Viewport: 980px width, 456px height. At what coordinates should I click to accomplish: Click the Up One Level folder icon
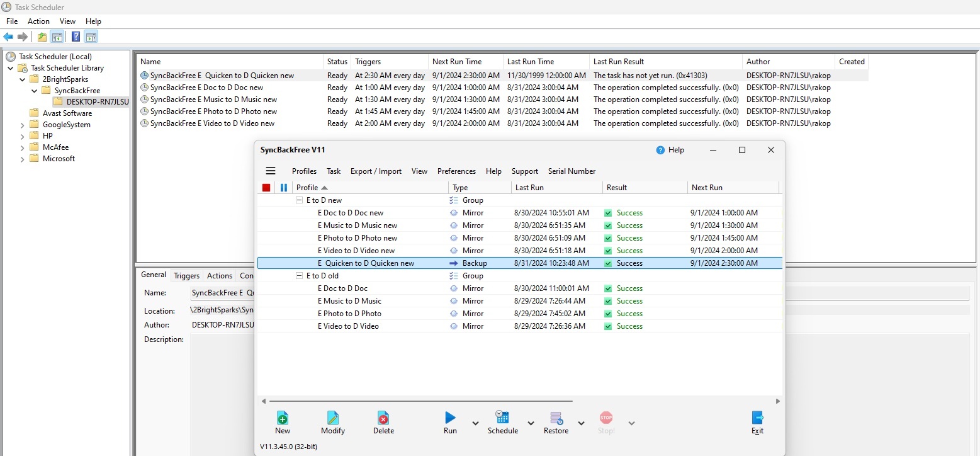[42, 37]
